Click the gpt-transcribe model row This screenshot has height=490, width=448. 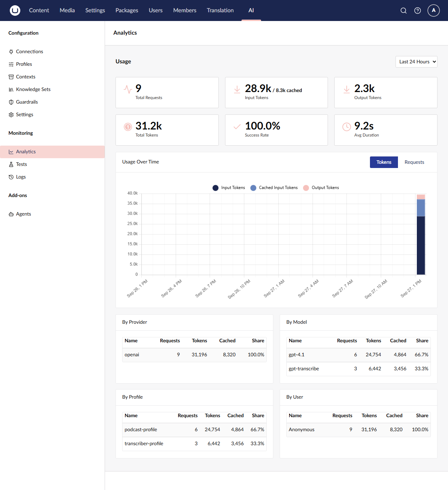point(358,369)
